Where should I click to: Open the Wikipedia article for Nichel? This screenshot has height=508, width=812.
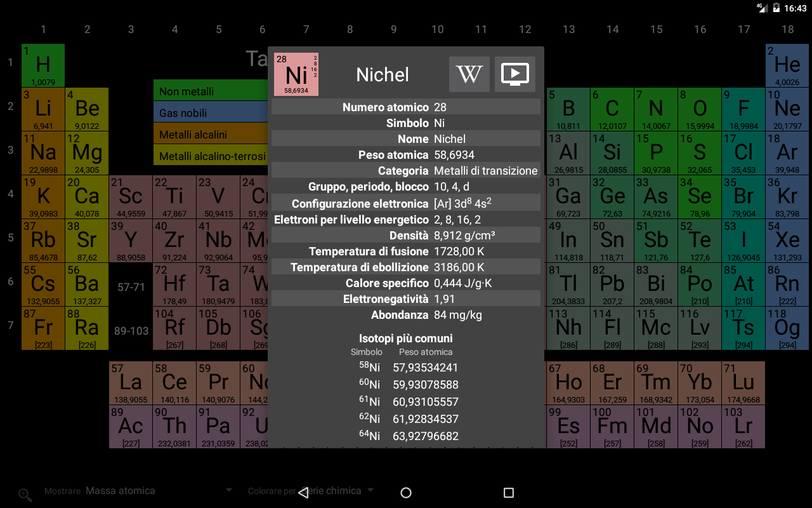pos(469,74)
